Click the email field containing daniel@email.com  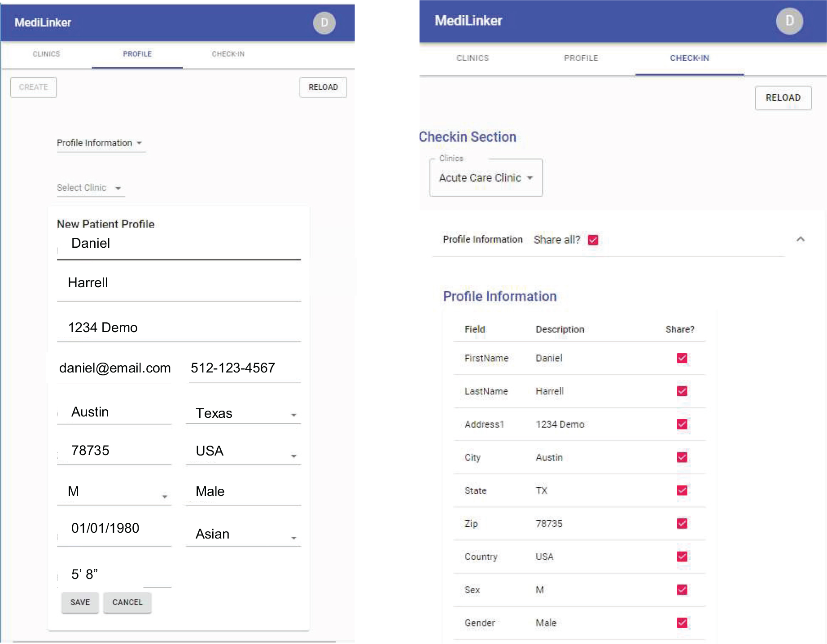coord(115,368)
